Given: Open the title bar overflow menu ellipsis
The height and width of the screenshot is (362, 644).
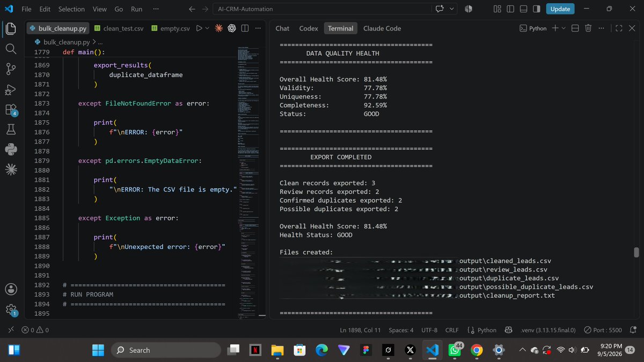Looking at the screenshot, I should [156, 9].
